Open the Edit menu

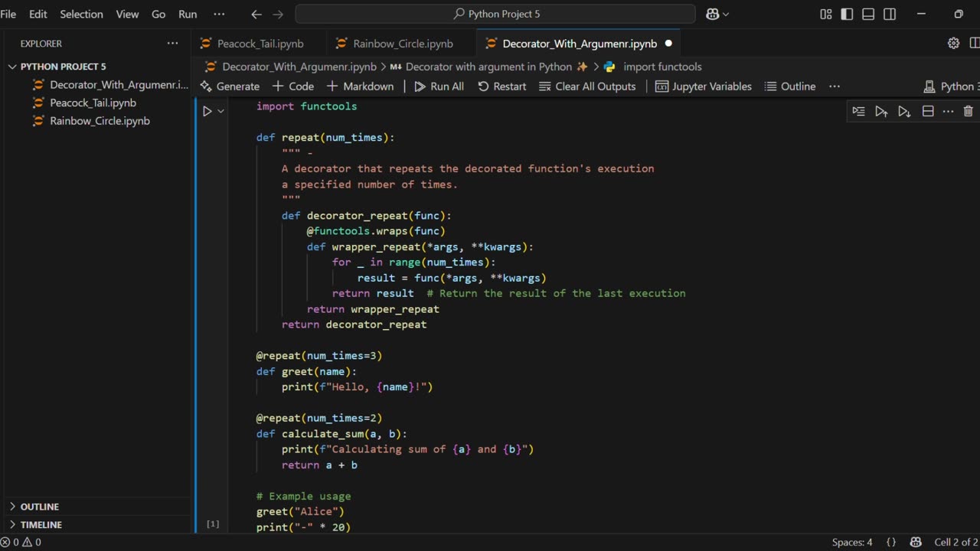38,14
